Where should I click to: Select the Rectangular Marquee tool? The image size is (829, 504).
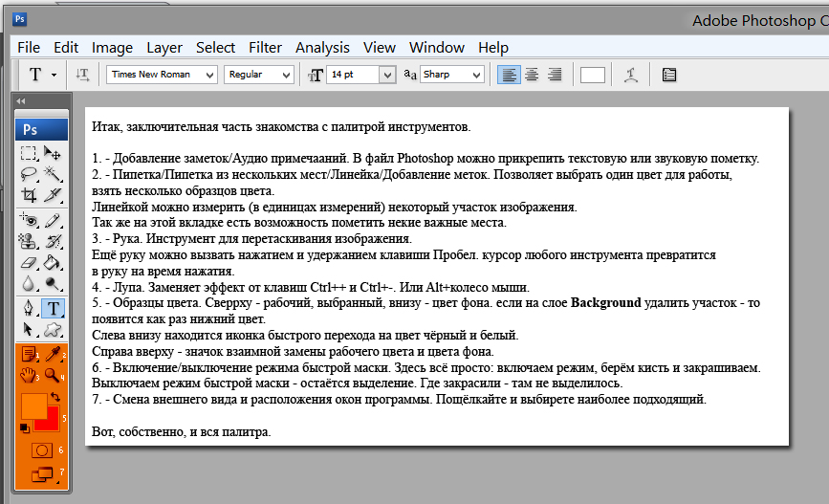coord(29,153)
